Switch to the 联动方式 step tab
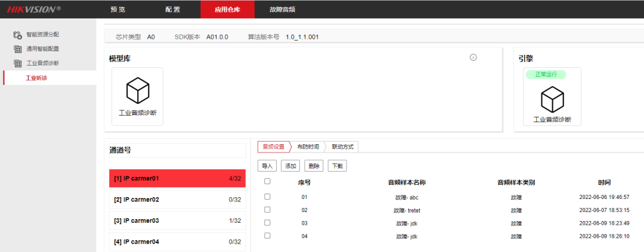This screenshot has height=252, width=644. (x=342, y=147)
